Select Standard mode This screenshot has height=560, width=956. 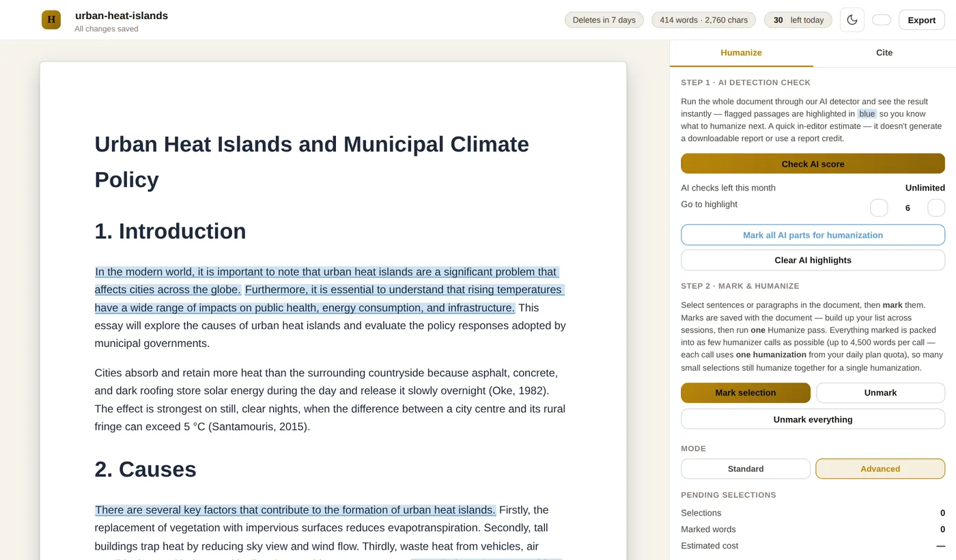746,468
